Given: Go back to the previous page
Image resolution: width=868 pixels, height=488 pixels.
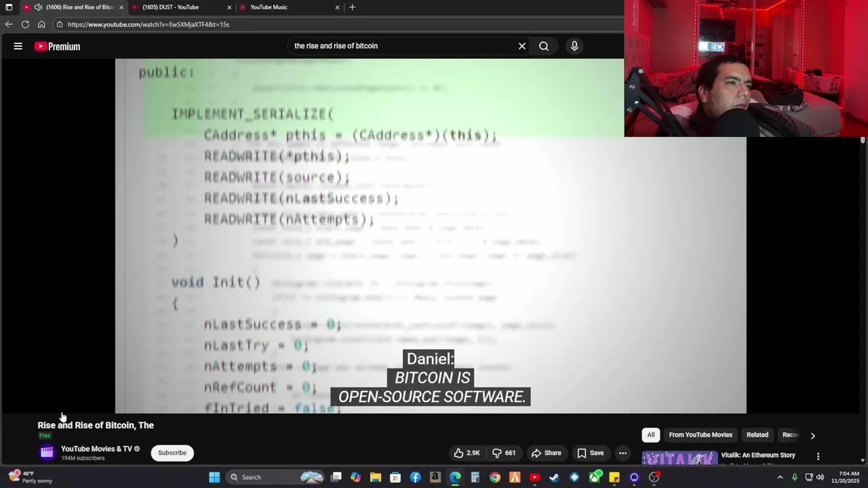Looking at the screenshot, I should pyautogui.click(x=9, y=24).
